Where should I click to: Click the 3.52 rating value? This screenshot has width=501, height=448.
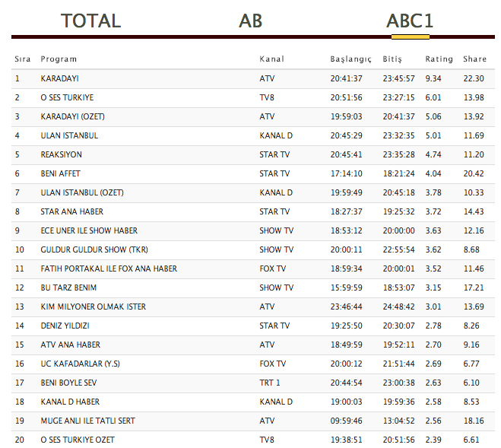[x=433, y=268]
